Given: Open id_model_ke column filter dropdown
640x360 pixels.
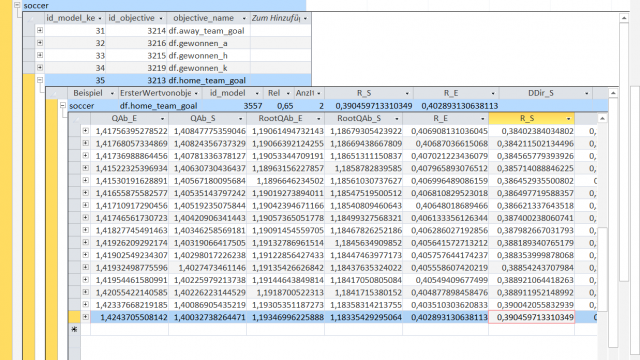Looking at the screenshot, I should pos(100,18).
